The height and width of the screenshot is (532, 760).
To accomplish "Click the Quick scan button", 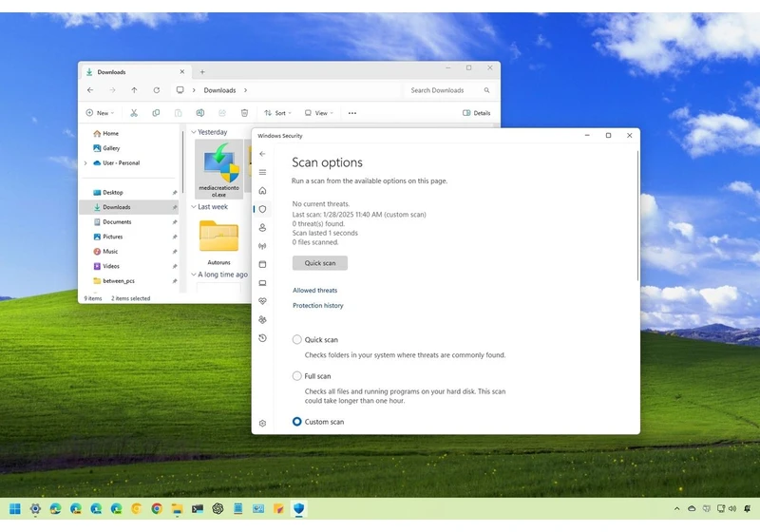I will pos(320,263).
